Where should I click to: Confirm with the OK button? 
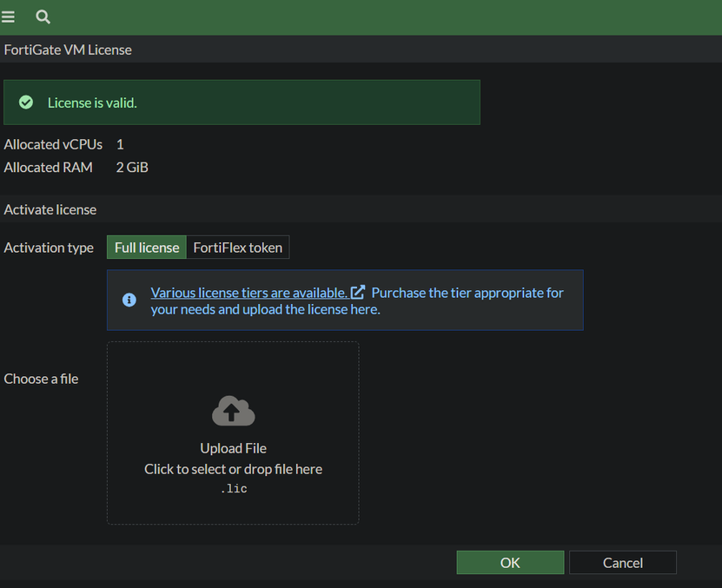tap(510, 563)
